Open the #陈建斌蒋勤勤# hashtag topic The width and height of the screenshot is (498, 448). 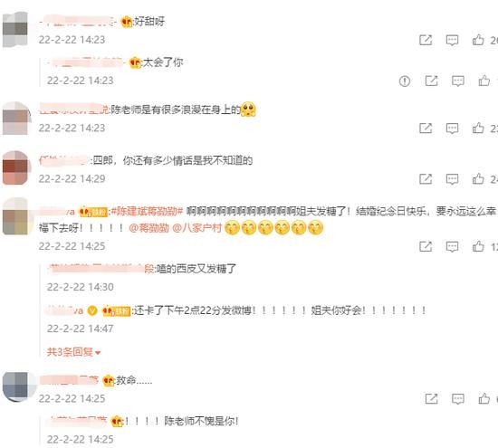click(x=147, y=211)
